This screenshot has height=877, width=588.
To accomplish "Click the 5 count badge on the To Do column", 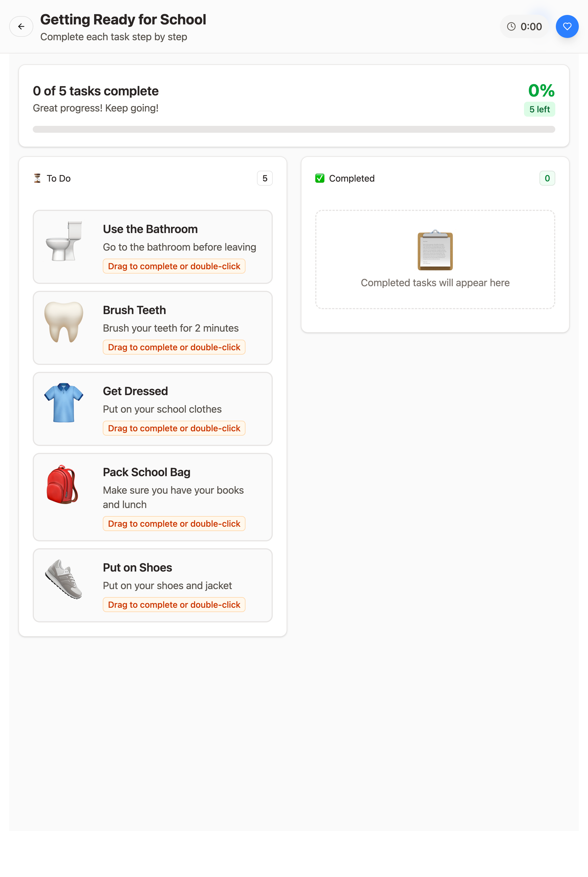I will click(x=264, y=178).
